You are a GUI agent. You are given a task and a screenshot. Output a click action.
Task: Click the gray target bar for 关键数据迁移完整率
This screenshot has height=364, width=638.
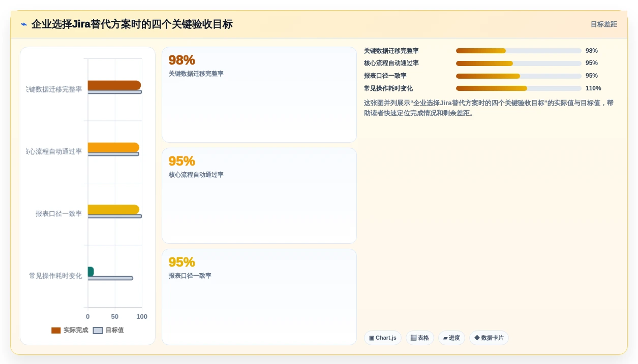click(115, 92)
